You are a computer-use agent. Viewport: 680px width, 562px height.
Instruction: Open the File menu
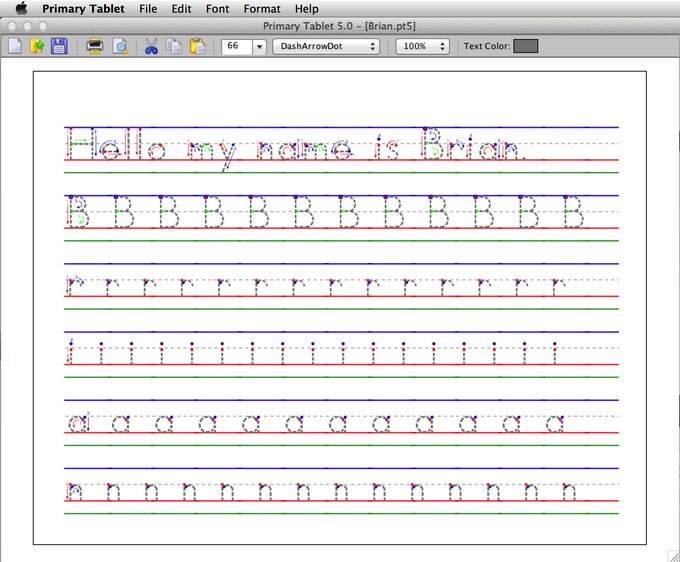[148, 8]
